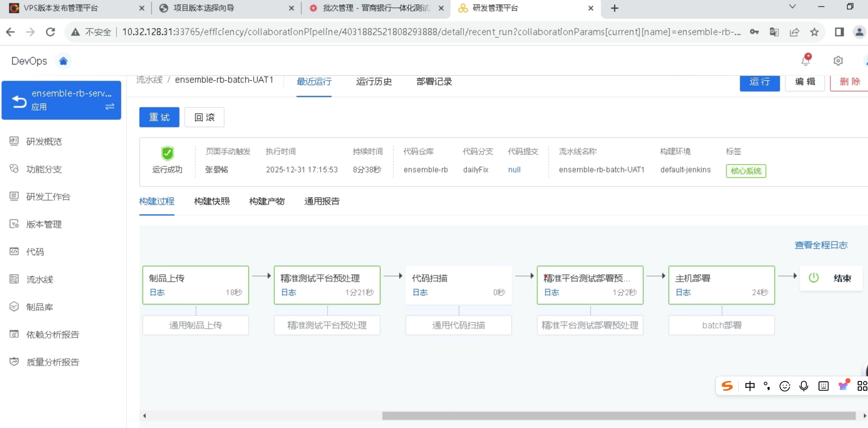Viewport: 868px width, 428px height.
Task: Toggle Chinese input mode 中 button
Action: [x=750, y=386]
